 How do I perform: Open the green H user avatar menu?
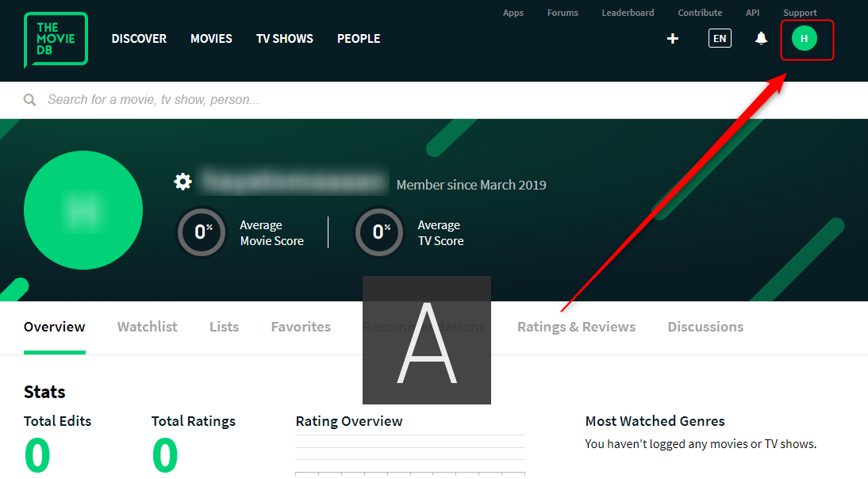coord(804,39)
